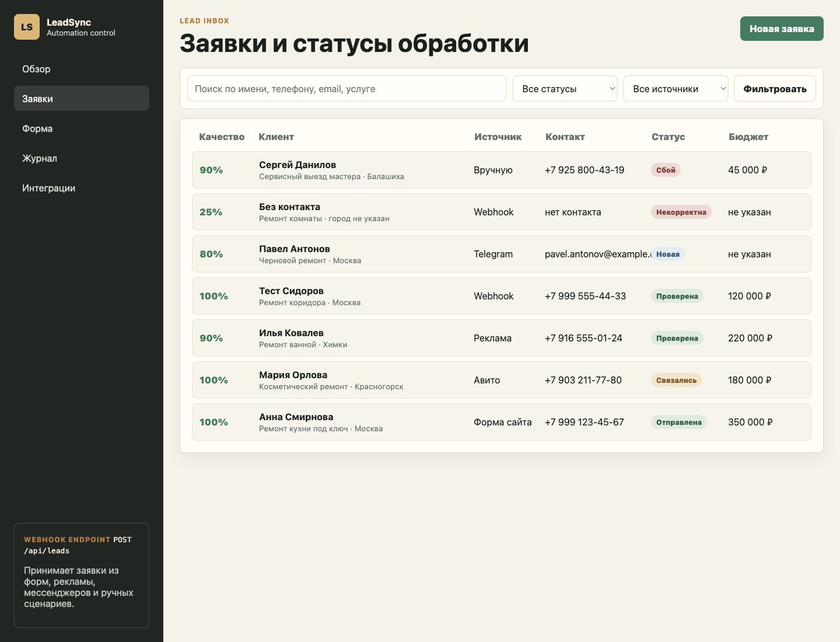The height and width of the screenshot is (642, 840).
Task: Open the Павел Антонов lead
Action: [x=502, y=254]
